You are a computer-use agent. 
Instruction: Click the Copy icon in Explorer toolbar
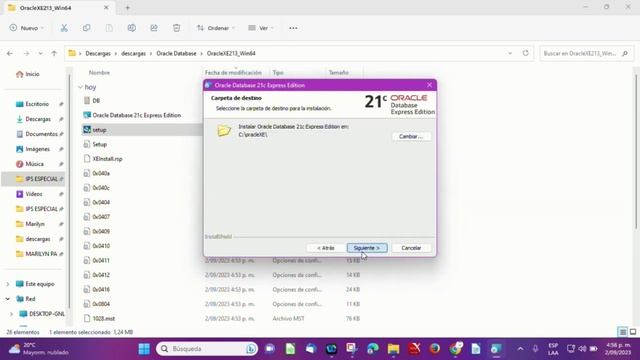(x=87, y=28)
